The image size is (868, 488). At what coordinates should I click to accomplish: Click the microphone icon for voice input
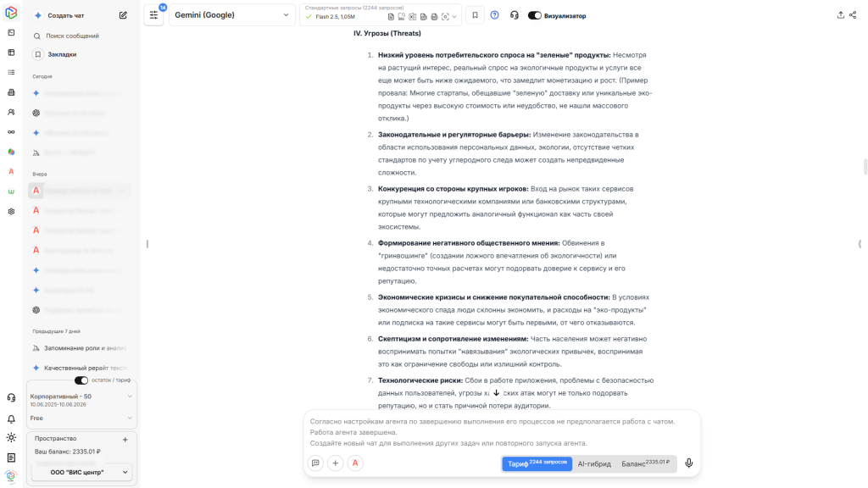coord(688,463)
